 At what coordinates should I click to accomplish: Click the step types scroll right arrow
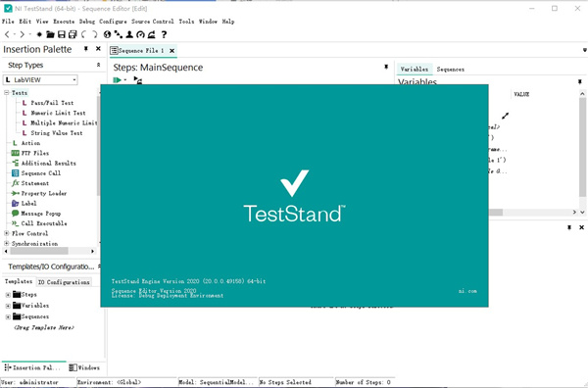(93, 251)
